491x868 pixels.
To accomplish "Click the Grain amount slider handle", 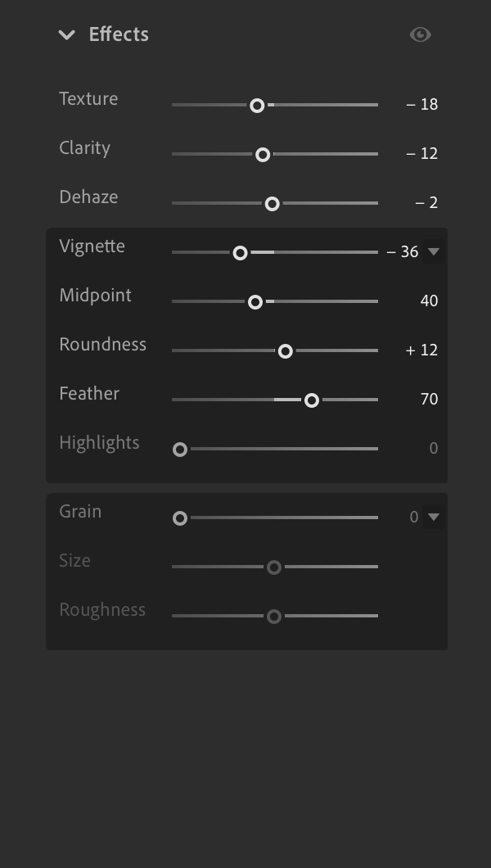I will tap(180, 518).
